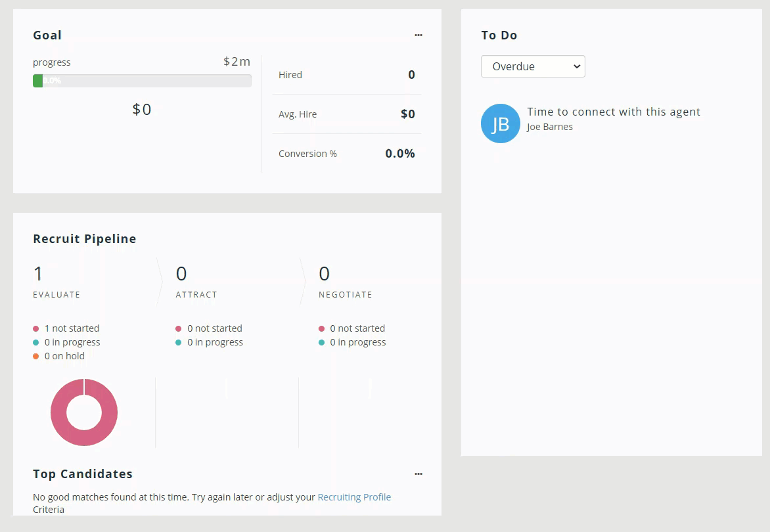Open the Goal card ellipsis menu

coord(419,35)
